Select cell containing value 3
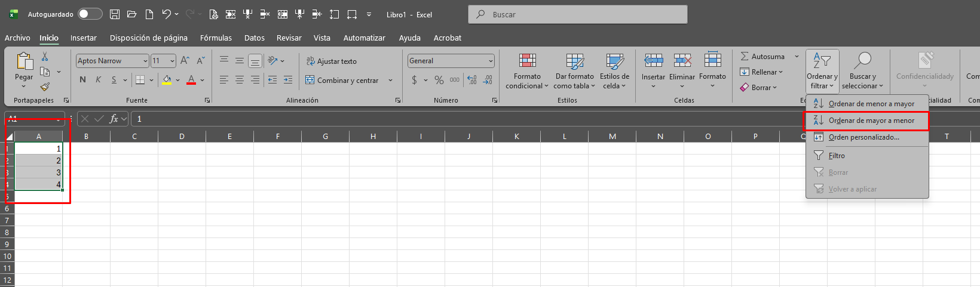The height and width of the screenshot is (287, 980). tap(38, 172)
